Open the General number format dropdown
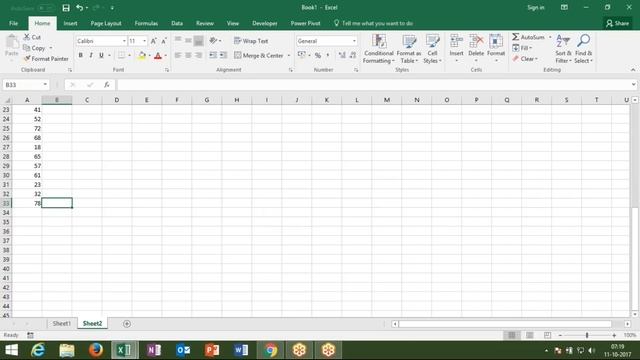The width and height of the screenshot is (640, 360). click(x=354, y=41)
